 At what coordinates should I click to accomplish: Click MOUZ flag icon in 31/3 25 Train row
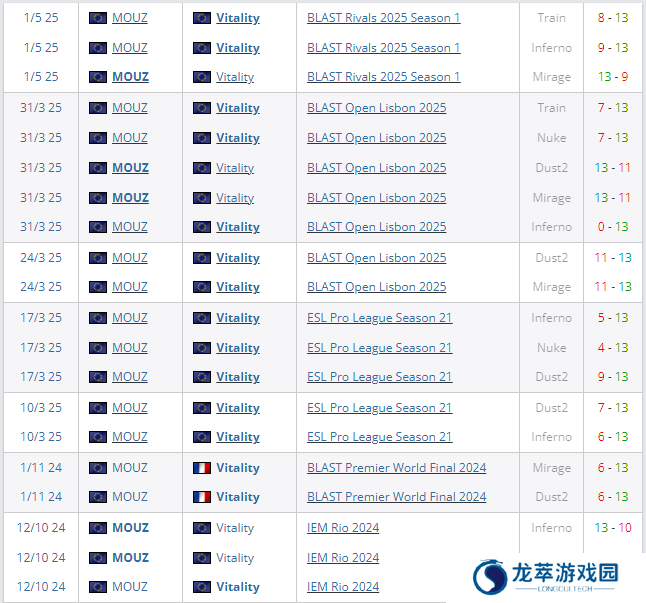click(x=98, y=108)
